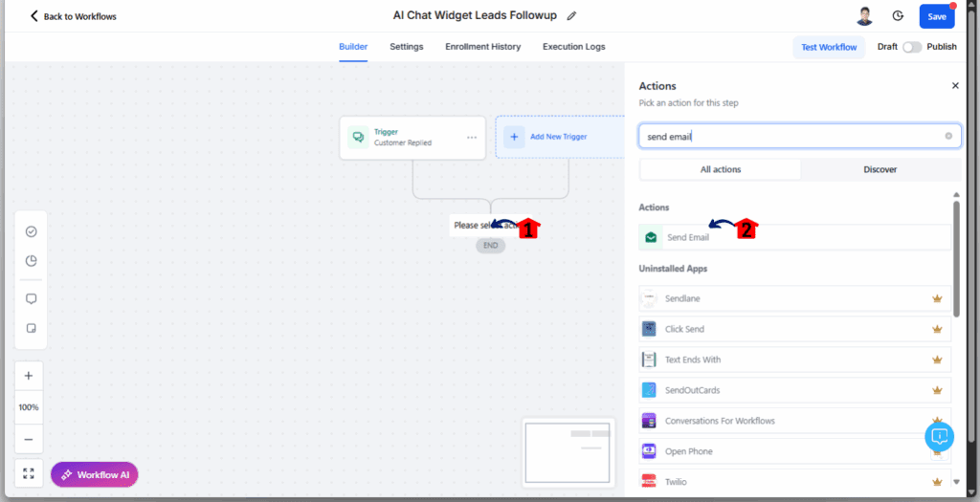The image size is (980, 502).
Task: Select SendOutCards app
Action: (795, 390)
